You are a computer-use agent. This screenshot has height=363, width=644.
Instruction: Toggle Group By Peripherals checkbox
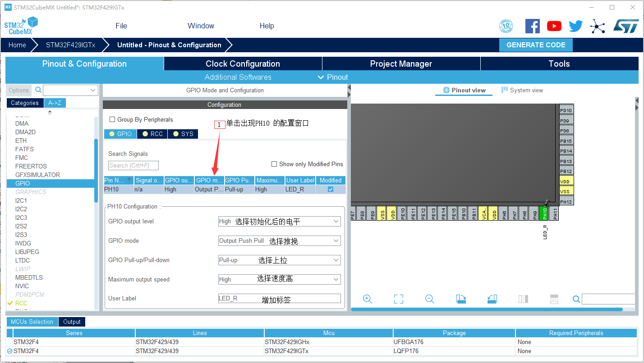(112, 119)
